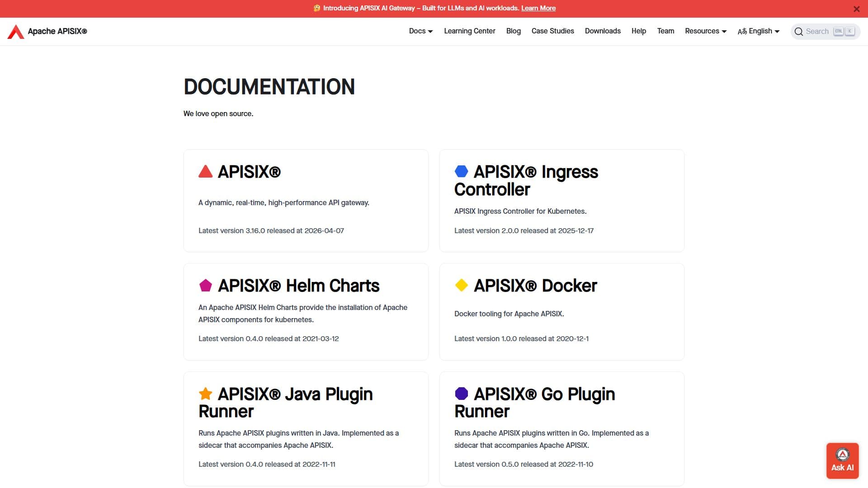Click the language translate icon
Image resolution: width=868 pixels, height=488 pixels.
point(742,32)
